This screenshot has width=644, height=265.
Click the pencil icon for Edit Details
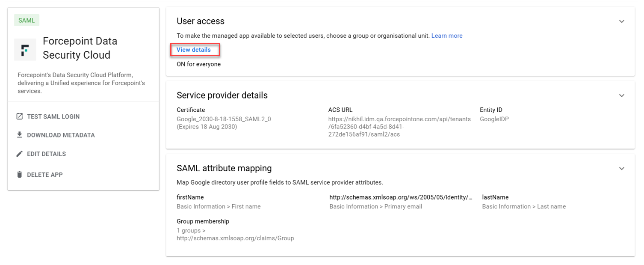tap(19, 154)
